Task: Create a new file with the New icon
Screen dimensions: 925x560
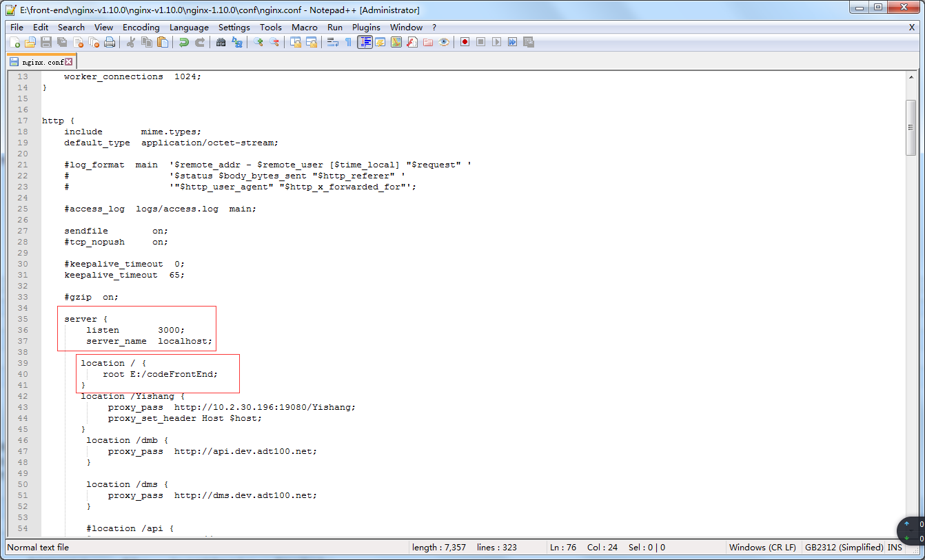Action: [14, 42]
